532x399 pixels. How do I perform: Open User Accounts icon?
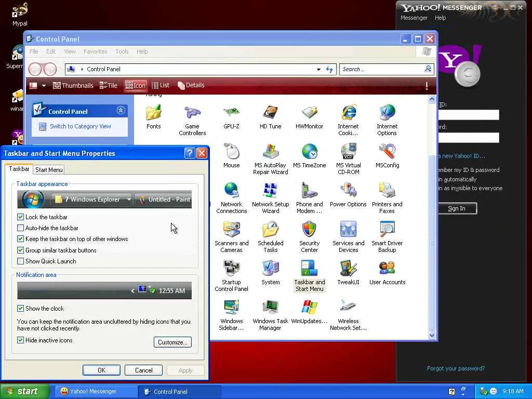(x=387, y=273)
